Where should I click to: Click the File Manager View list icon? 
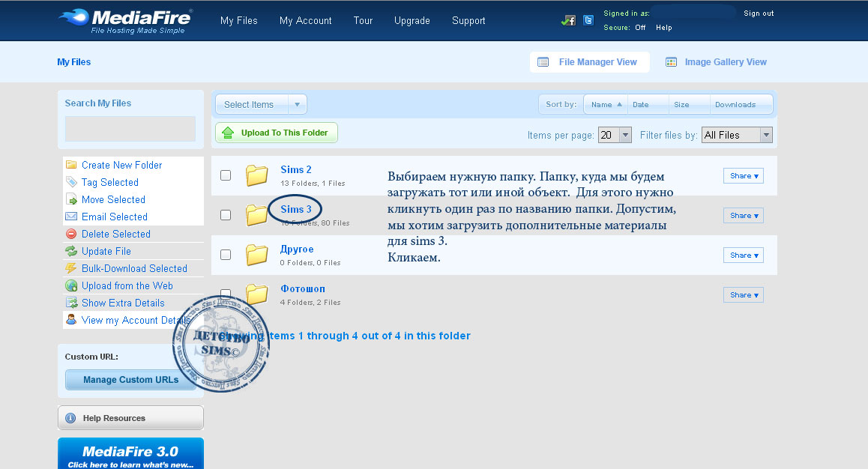543,62
